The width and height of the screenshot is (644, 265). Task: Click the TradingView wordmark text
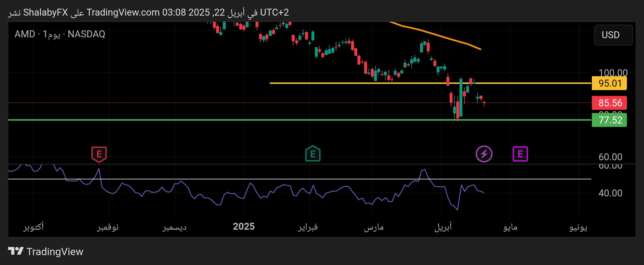pos(55,252)
